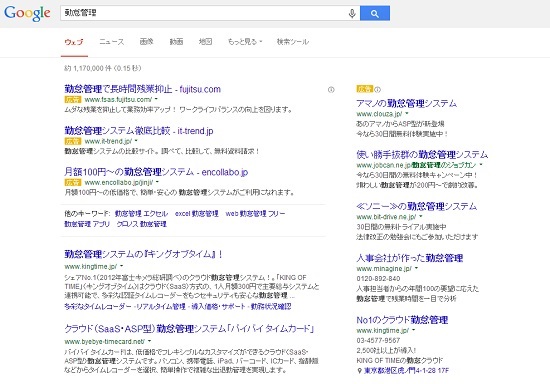Click the 東京都港区虎ノ門 address link
Viewport: 550px width, 384px height.
pos(406,371)
